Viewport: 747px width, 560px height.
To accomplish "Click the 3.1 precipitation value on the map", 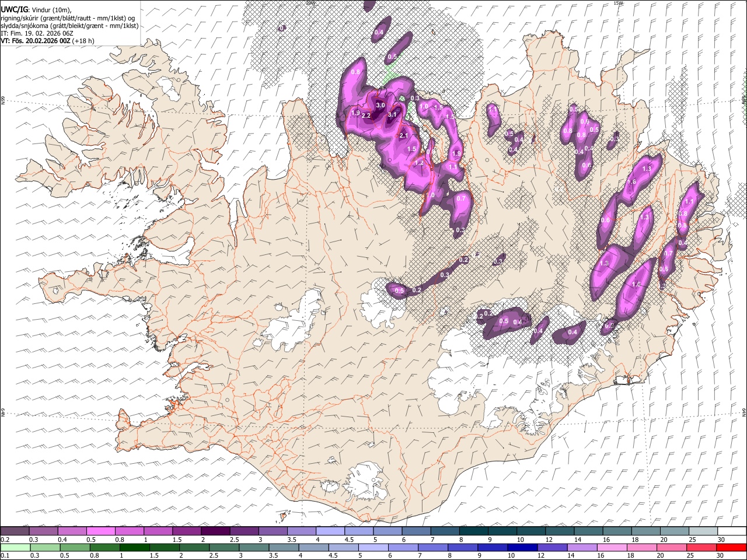I will tap(392, 115).
